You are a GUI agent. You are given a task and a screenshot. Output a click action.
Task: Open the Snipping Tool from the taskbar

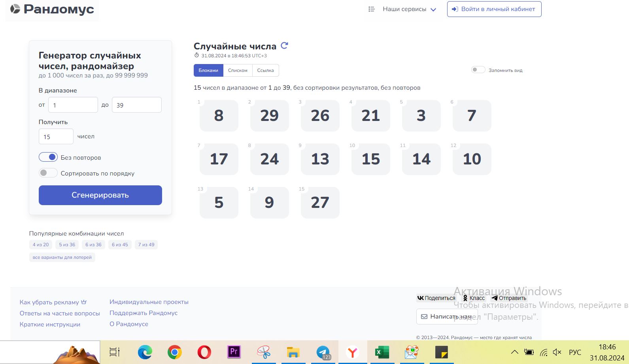click(264, 352)
